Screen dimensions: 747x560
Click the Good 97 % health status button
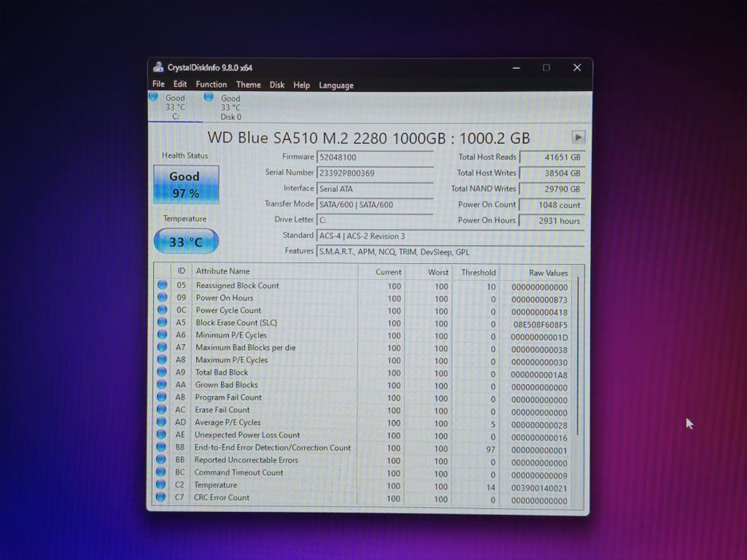click(x=186, y=184)
